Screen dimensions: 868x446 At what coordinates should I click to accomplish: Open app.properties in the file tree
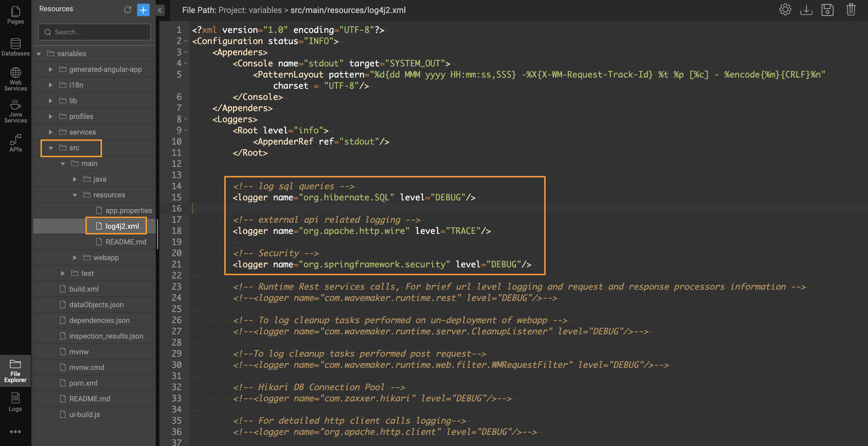[128, 211]
